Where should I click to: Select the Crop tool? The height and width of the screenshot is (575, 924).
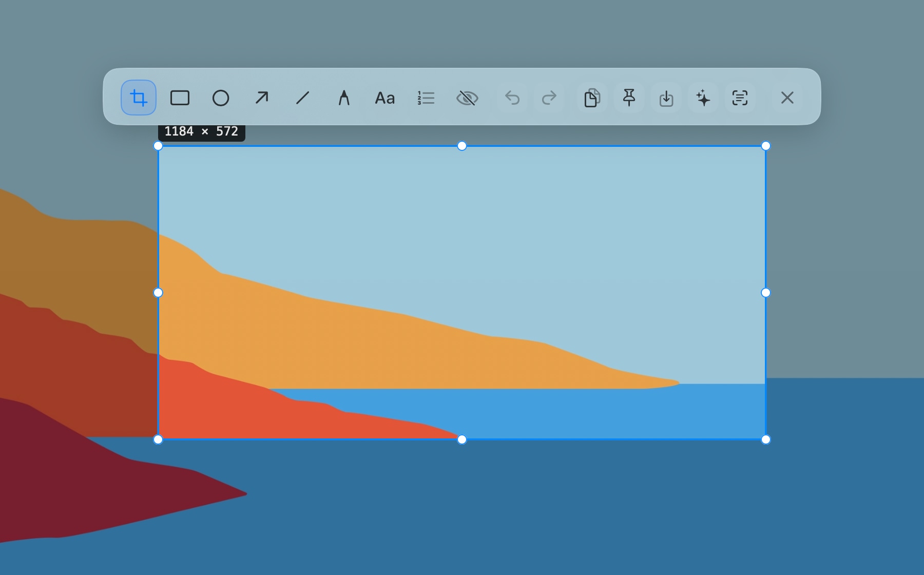point(139,98)
